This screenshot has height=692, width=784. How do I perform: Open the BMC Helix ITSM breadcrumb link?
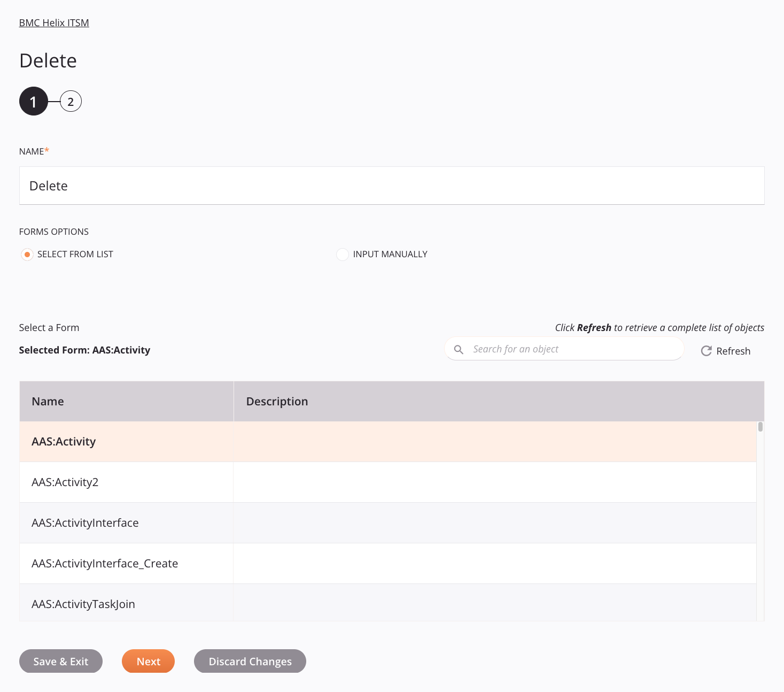54,23
